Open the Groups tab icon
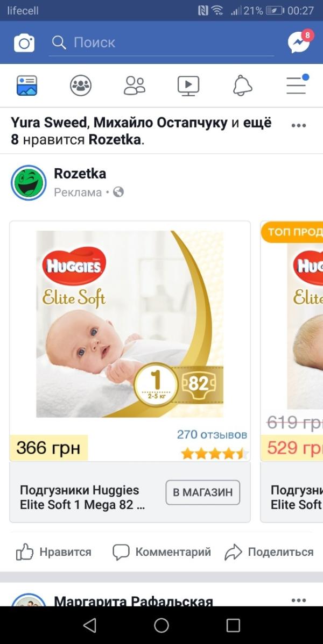This screenshot has height=644, width=323. [x=81, y=85]
